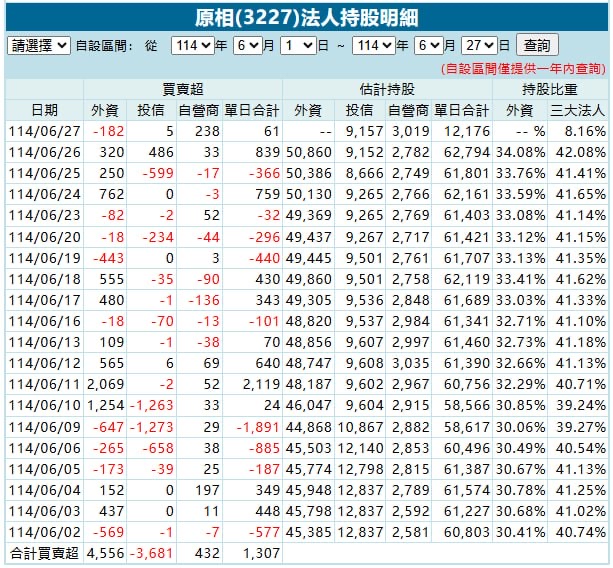This screenshot has width=613, height=568.
Task: Select the date cell 114/06/04
Action: click(45, 491)
